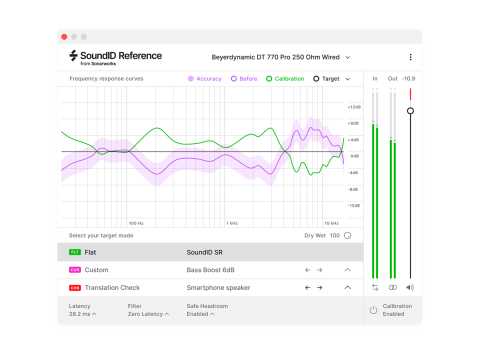
Task: Click the Dry Wet knob icon
Action: [348, 235]
